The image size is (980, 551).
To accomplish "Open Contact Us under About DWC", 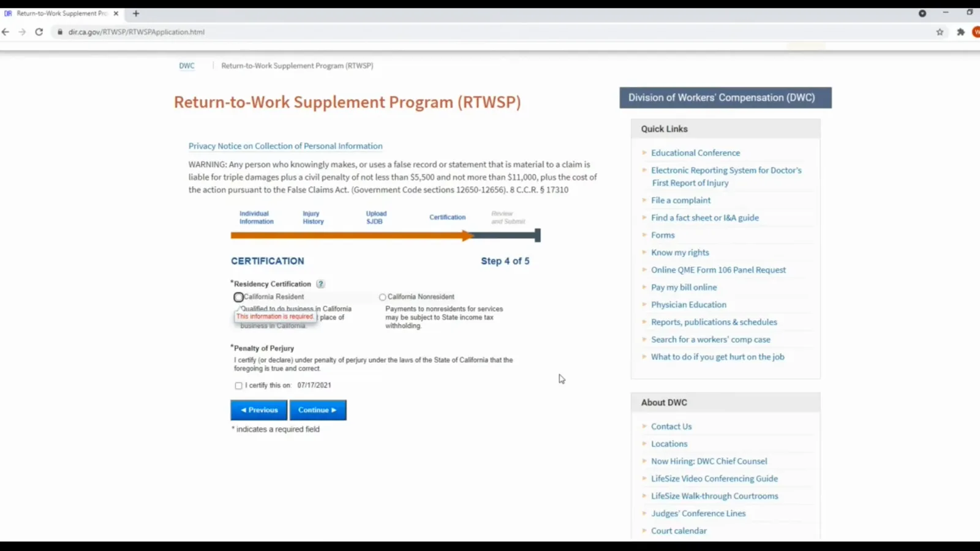I will [671, 427].
